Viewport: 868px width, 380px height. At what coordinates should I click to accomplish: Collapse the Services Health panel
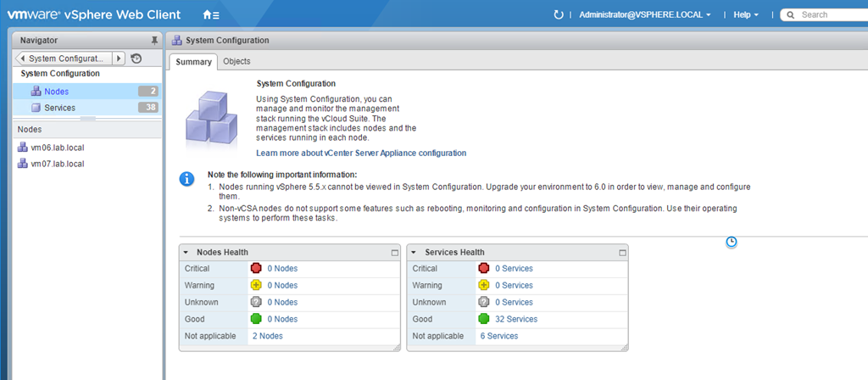(x=415, y=253)
